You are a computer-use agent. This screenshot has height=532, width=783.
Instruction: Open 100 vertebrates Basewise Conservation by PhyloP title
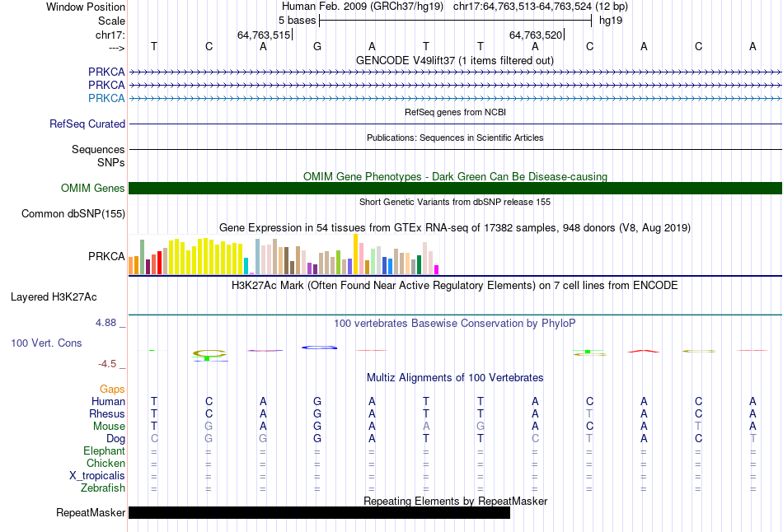coord(455,324)
